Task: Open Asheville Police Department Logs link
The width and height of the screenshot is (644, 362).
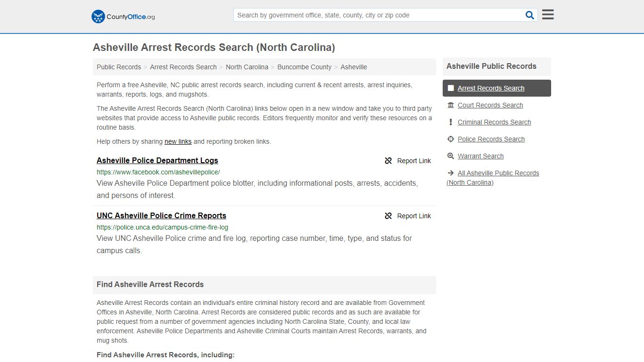Action: (157, 160)
